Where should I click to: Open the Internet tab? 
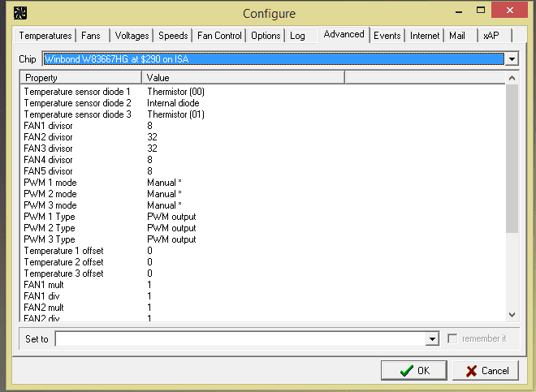(x=425, y=36)
